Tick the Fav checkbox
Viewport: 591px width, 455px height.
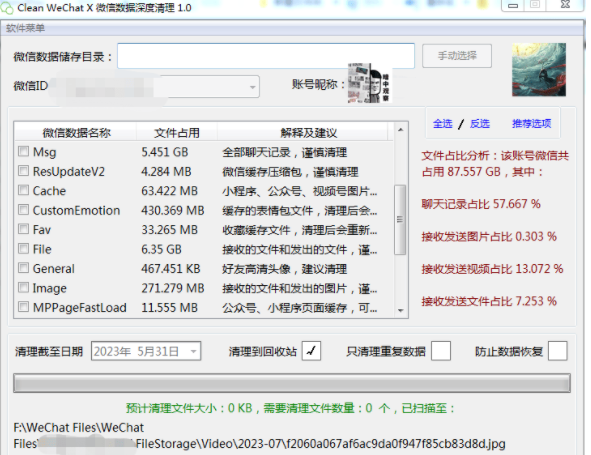tap(23, 229)
